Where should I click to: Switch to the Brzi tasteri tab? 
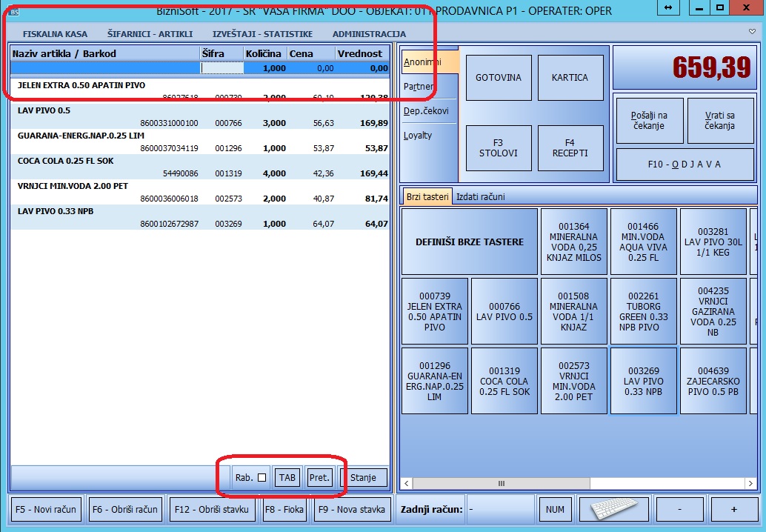pyautogui.click(x=427, y=196)
